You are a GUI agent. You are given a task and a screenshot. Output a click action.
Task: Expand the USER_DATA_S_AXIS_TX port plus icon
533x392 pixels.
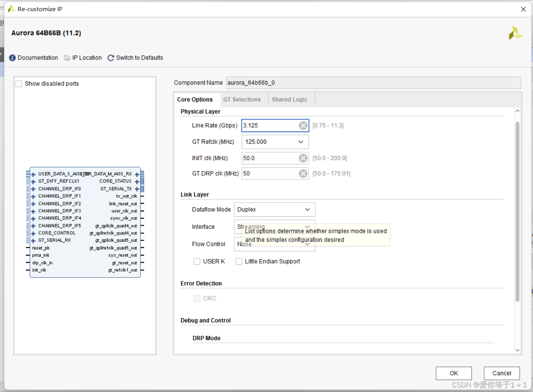coord(33,174)
